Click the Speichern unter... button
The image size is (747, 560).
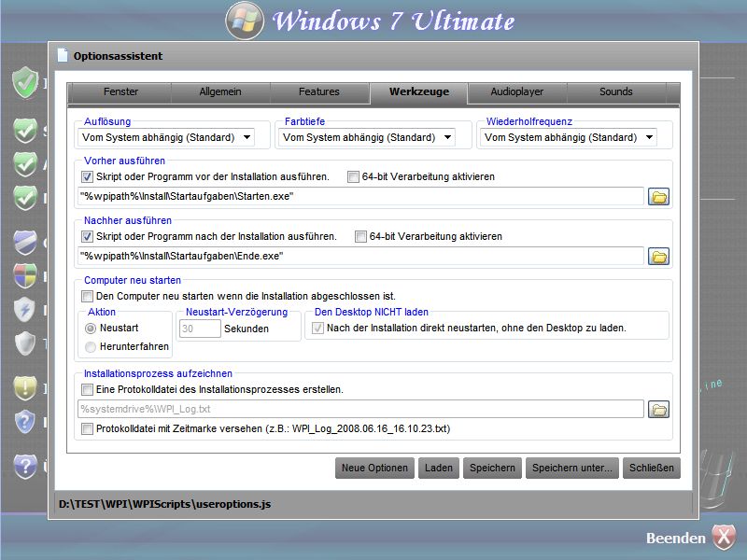click(571, 468)
